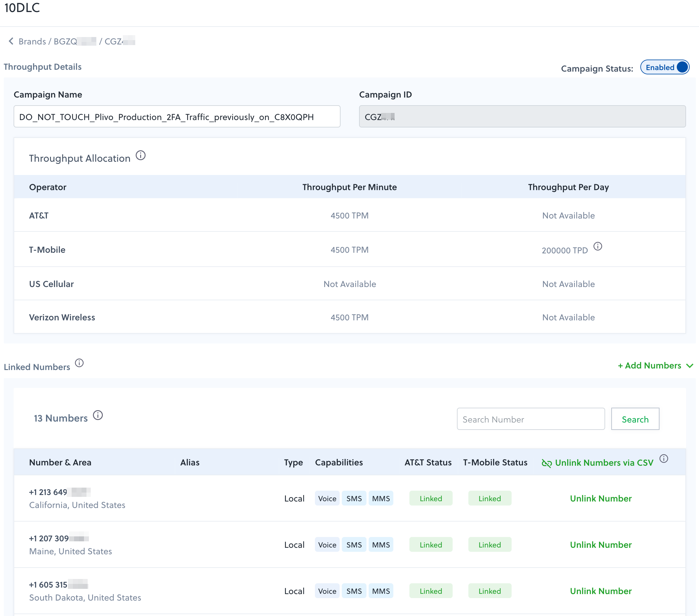Image resolution: width=699 pixels, height=616 pixels.
Task: Click Unlink Numbers via CSV link
Action: point(604,463)
